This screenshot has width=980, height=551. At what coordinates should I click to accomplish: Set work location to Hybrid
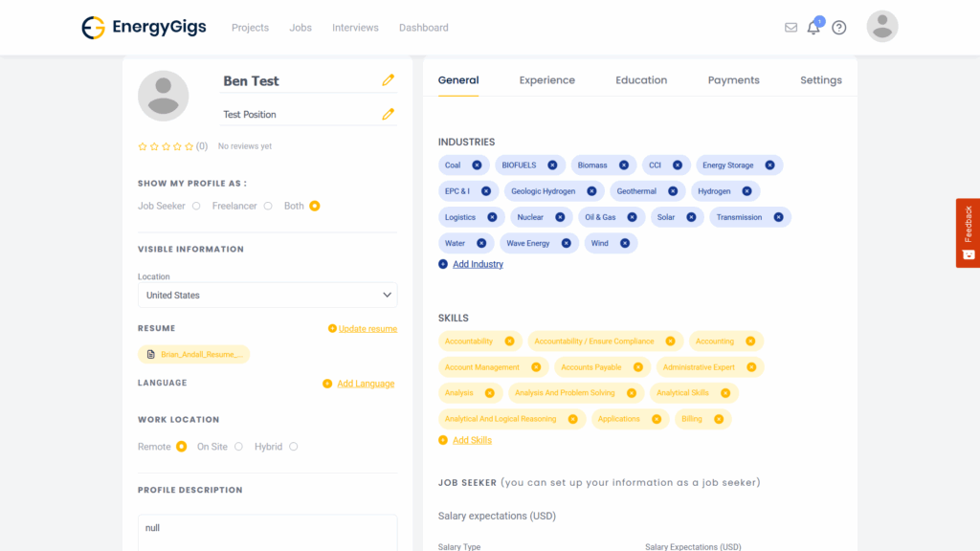point(293,447)
